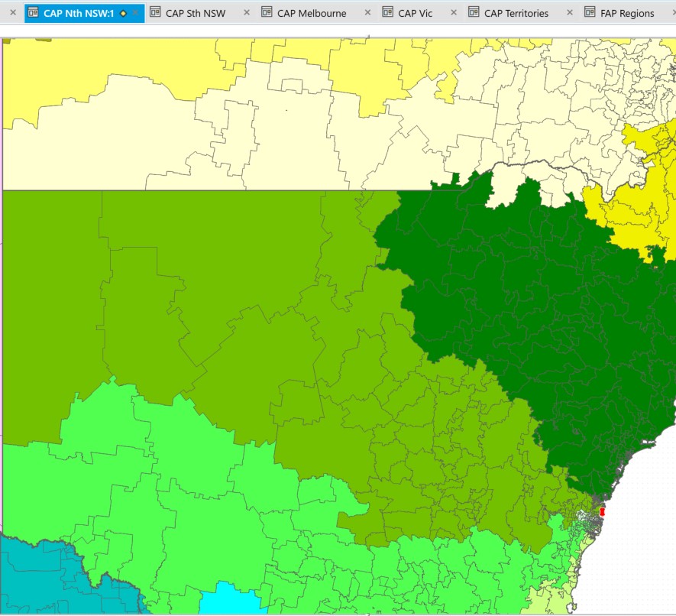Click the layout icon on CAP Sth NSW tab
Screen dimensions: 676x616
[x=155, y=12]
